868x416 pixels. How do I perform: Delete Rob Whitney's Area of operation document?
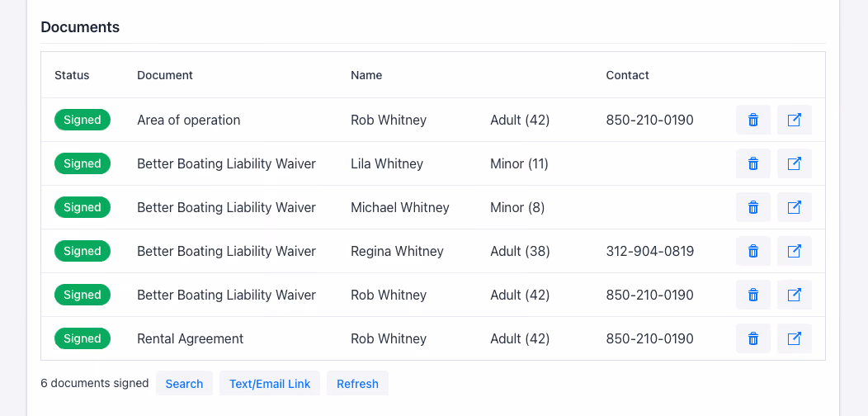click(x=752, y=120)
